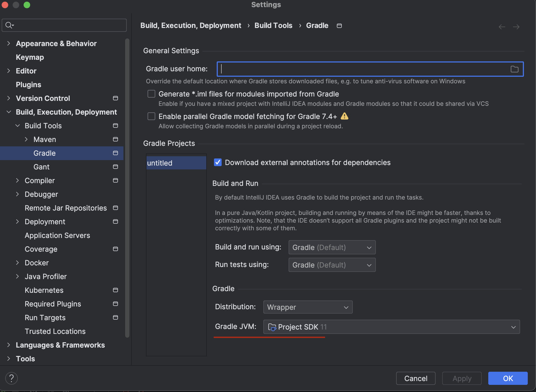This screenshot has width=536, height=392.
Task: Open Application Servers settings
Action: (x=57, y=235)
